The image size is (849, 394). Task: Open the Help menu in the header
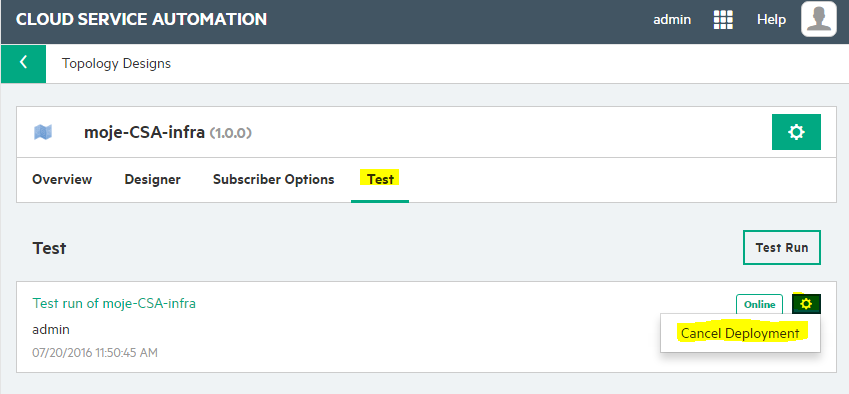(771, 20)
